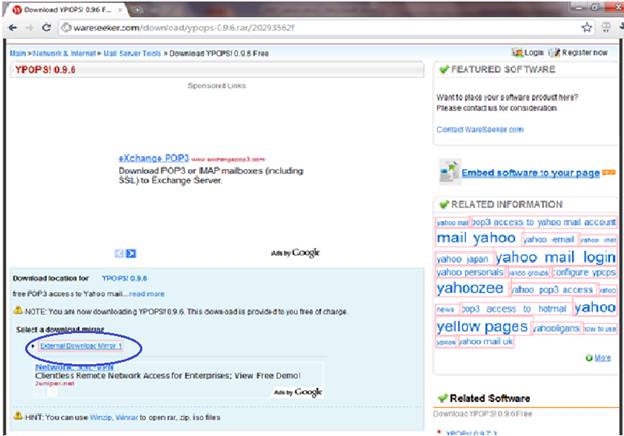The height and width of the screenshot is (436, 624).
Task: Open Network SSL VPN ad link
Action: click(74, 367)
